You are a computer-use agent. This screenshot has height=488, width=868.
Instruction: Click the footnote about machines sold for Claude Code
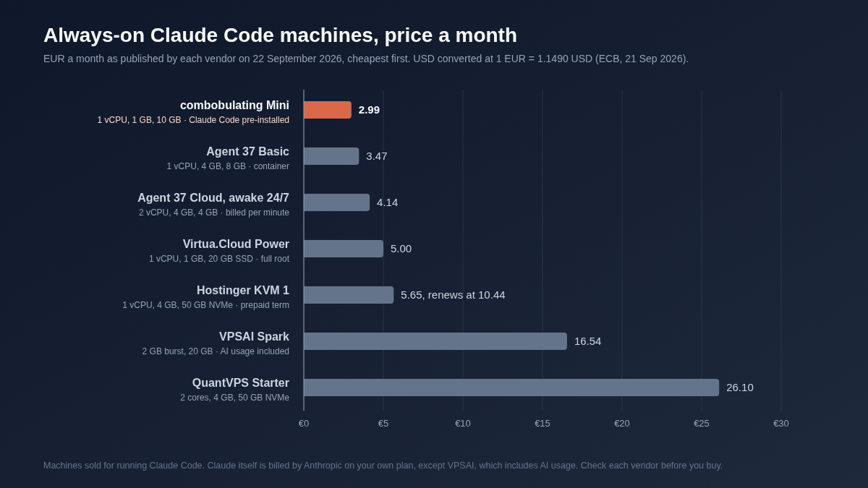[383, 466]
